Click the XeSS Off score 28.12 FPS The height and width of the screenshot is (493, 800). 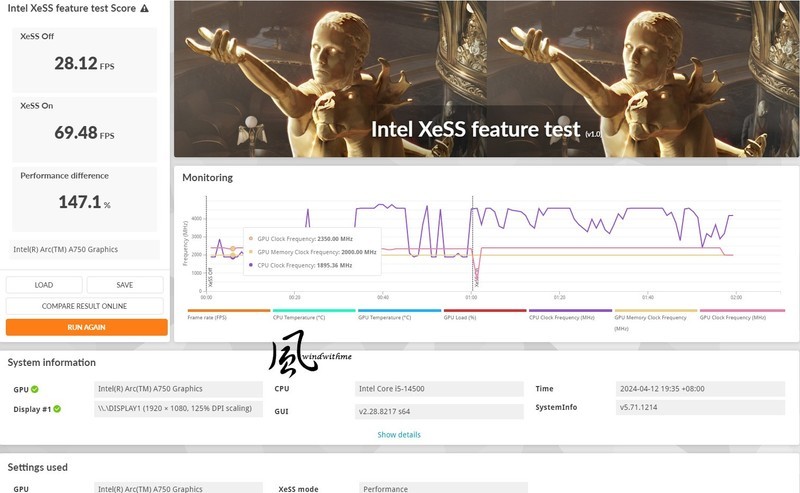coord(84,63)
